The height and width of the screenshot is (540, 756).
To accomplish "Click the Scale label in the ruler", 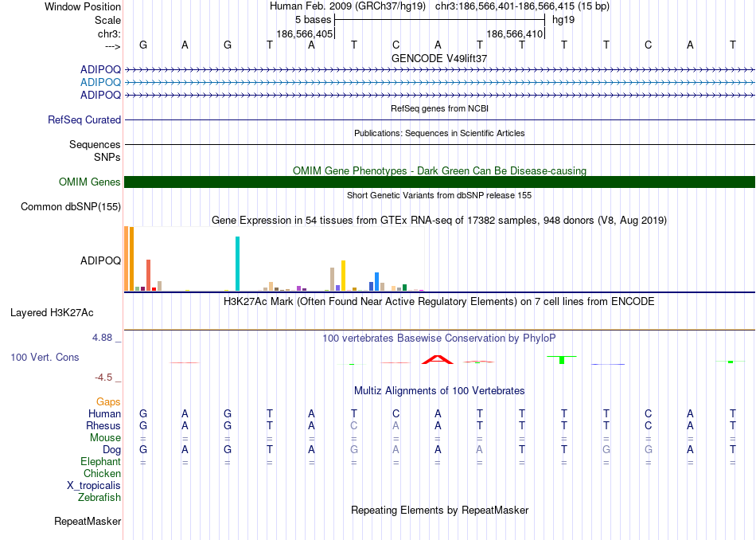I will tap(107, 20).
